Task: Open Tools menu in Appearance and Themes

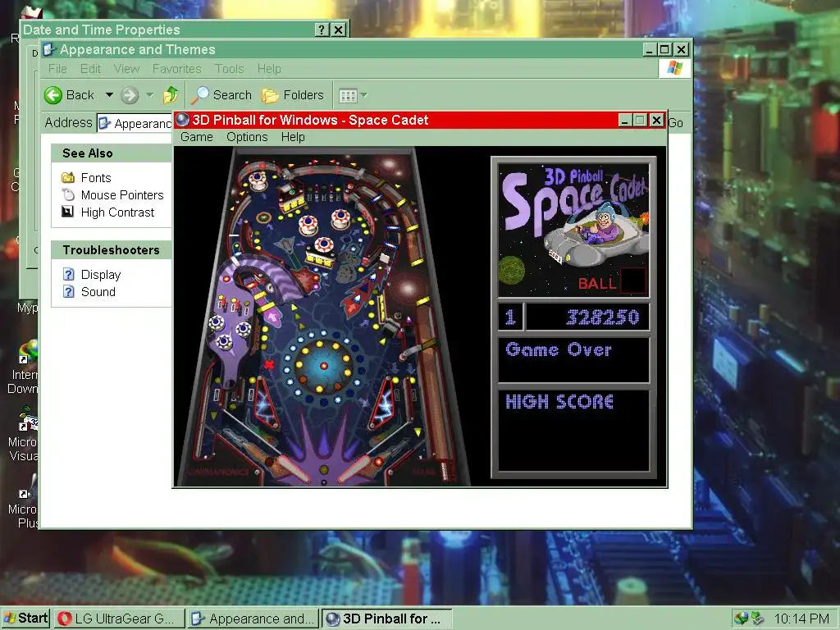Action: click(x=230, y=69)
